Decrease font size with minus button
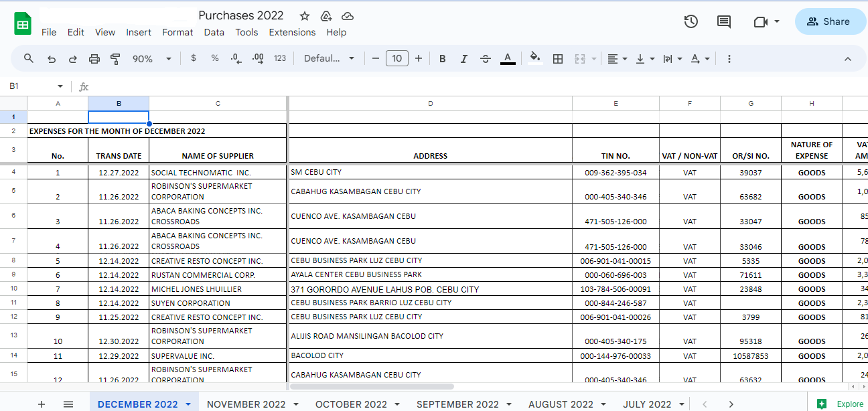Image resolution: width=868 pixels, height=411 pixels. [x=376, y=58]
